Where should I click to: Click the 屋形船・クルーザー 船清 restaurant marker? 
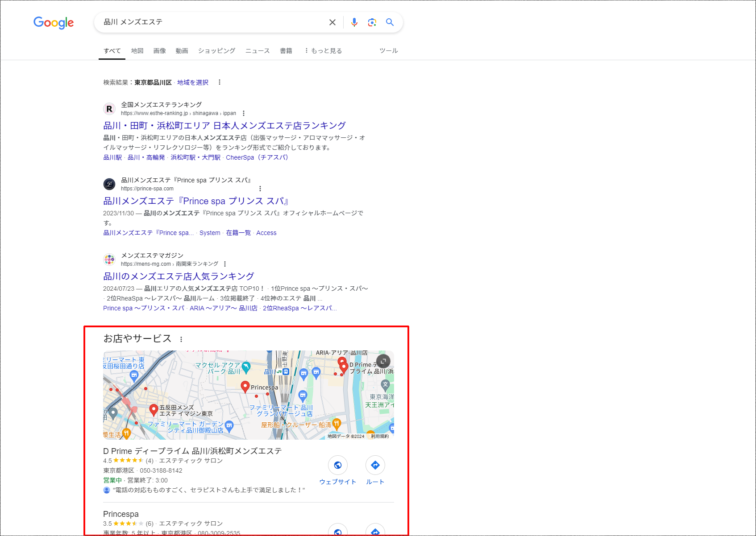pos(337,424)
